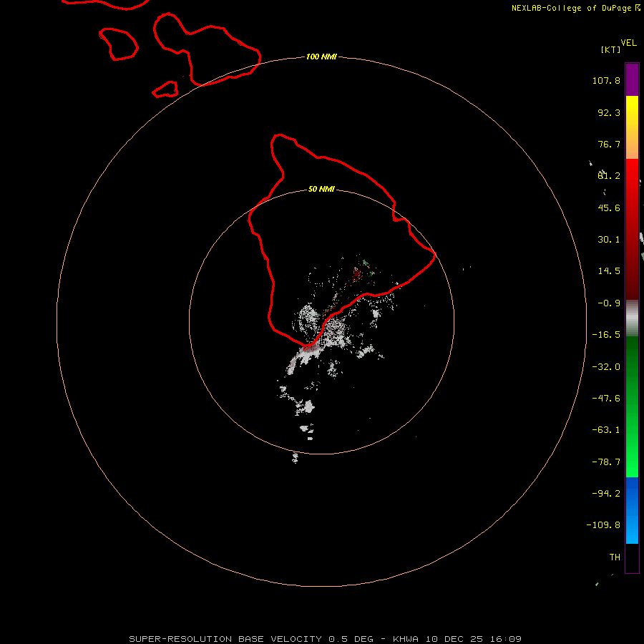Click the 92.3 legend value

click(x=609, y=112)
